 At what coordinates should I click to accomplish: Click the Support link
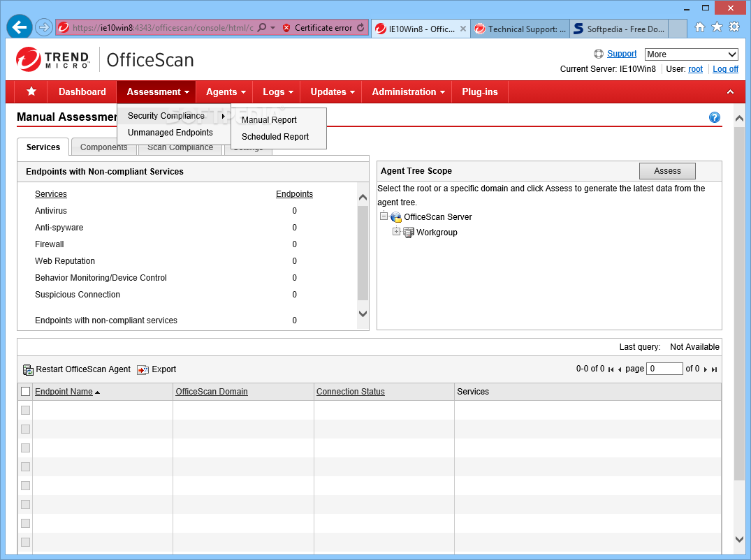[622, 54]
